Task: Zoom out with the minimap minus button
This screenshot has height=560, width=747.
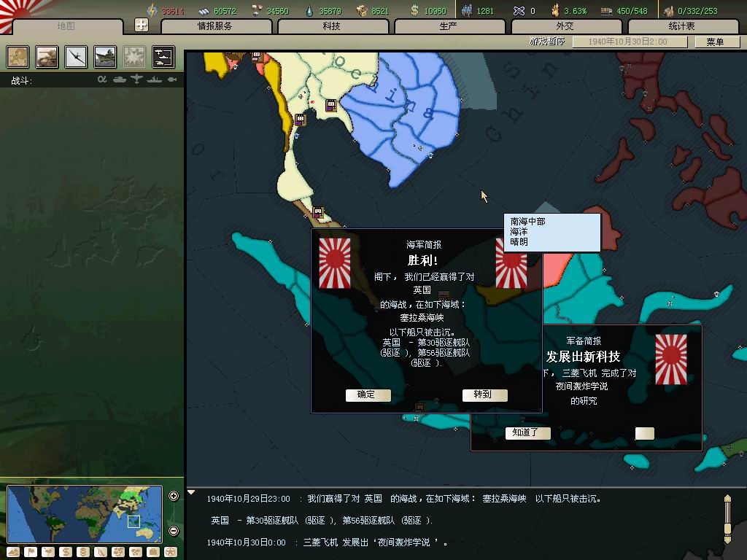Action: (174, 531)
